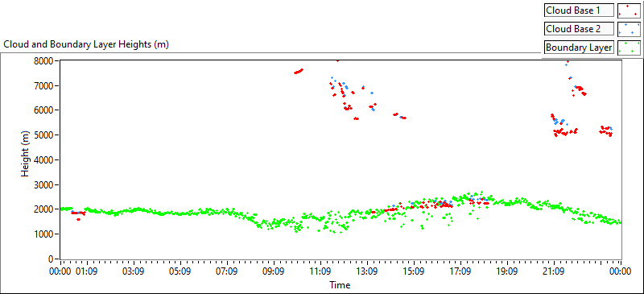The image size is (644, 294).
Task: Click the 19:09 time axis label
Action: pos(507,271)
